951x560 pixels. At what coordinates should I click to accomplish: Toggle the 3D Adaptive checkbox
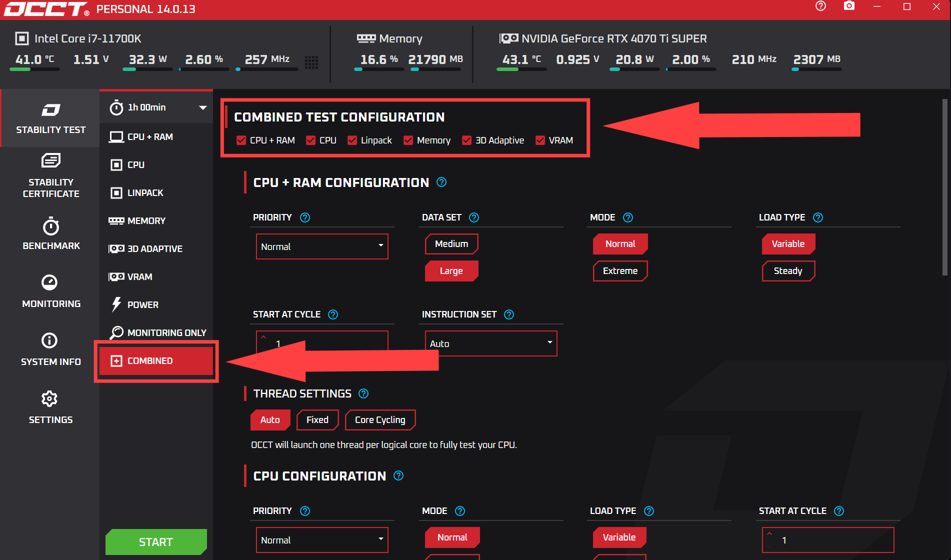(x=467, y=140)
